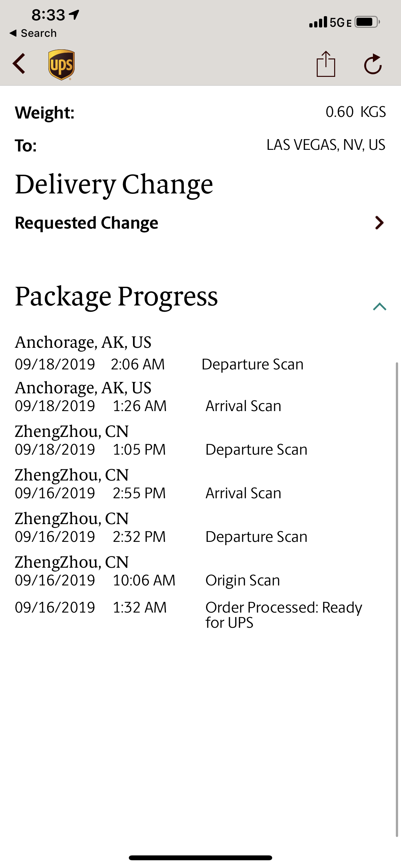Tap the Delivery Change heading

click(114, 185)
